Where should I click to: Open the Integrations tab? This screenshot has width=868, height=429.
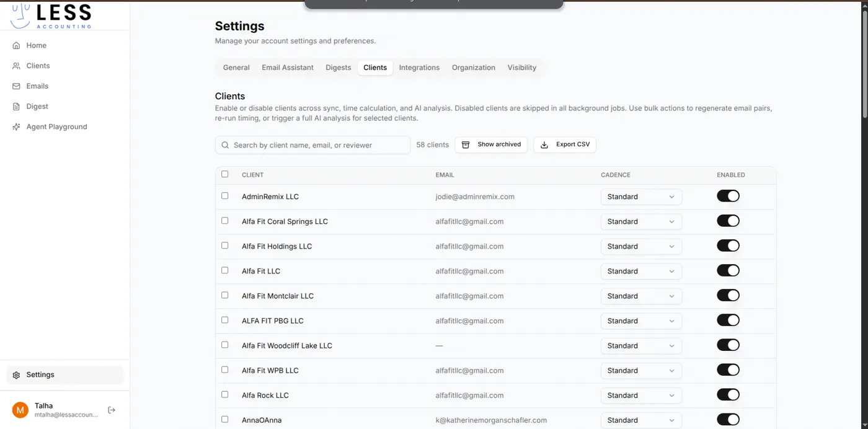point(419,68)
